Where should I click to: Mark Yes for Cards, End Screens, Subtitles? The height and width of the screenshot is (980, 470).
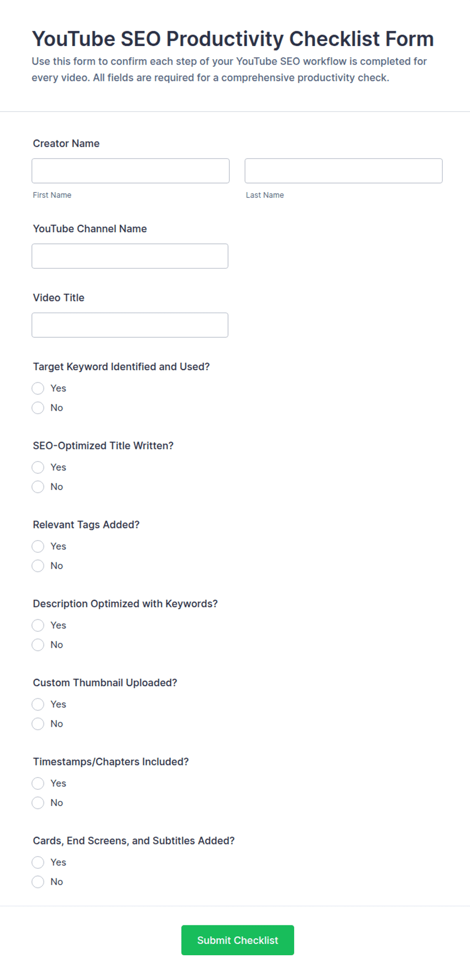click(x=38, y=862)
